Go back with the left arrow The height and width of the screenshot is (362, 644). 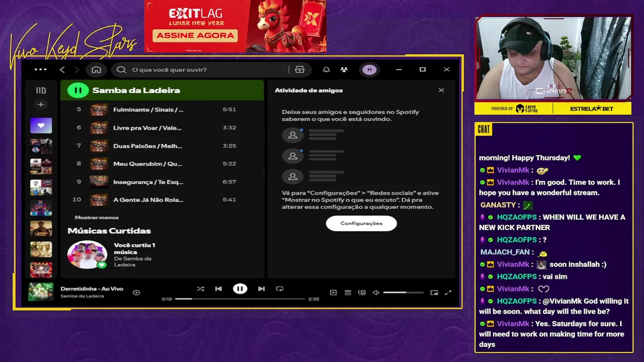coord(62,69)
